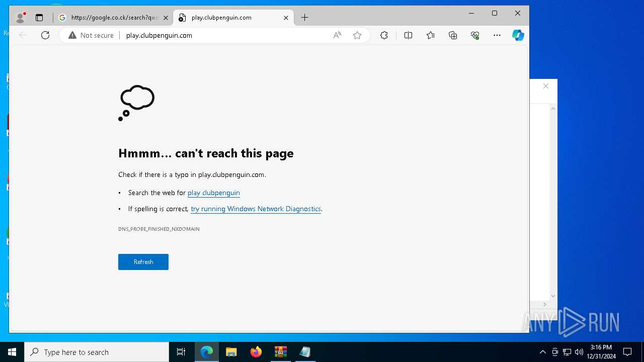Open the Edge profile icon
The width and height of the screenshot is (644, 362).
(20, 18)
